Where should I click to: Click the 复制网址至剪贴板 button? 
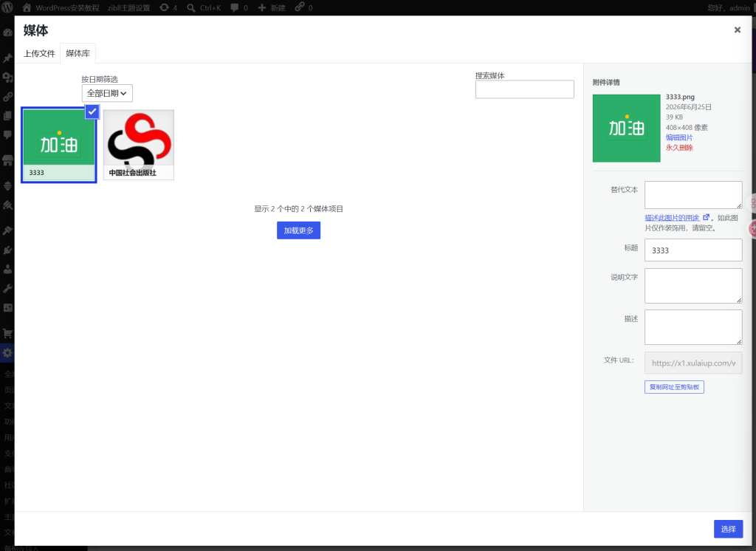pos(674,387)
